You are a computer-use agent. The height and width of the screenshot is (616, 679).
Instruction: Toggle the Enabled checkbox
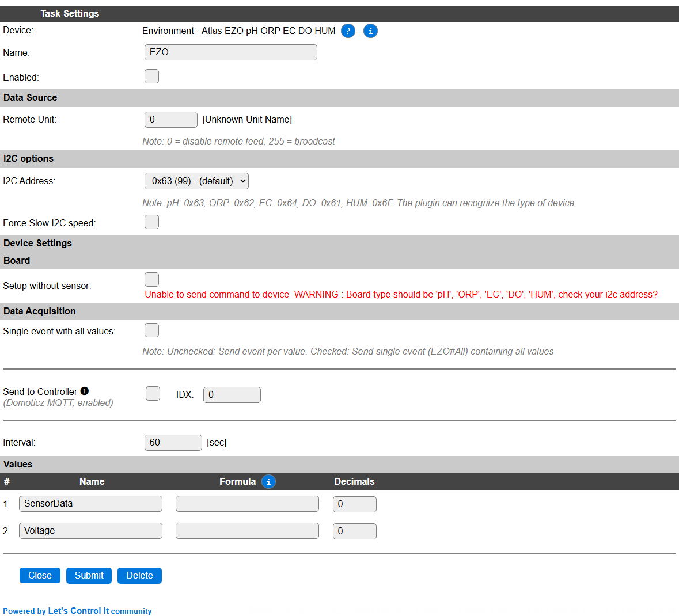[x=151, y=77]
